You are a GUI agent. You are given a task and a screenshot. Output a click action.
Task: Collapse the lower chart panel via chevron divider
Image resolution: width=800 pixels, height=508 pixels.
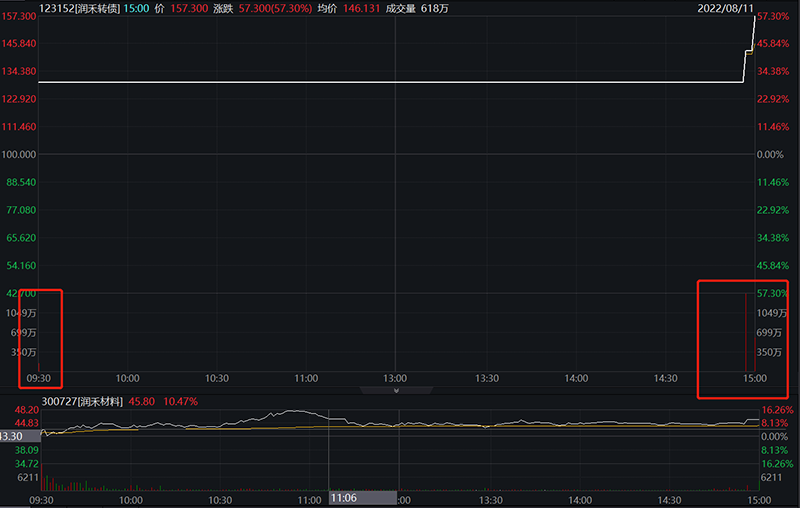click(397, 391)
